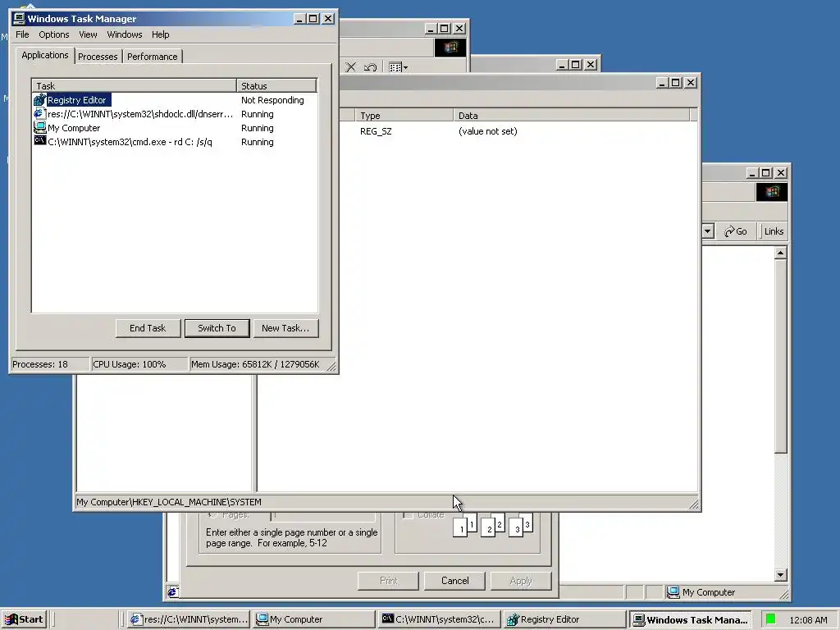Click scroll up arrow in browser window

tap(781, 253)
